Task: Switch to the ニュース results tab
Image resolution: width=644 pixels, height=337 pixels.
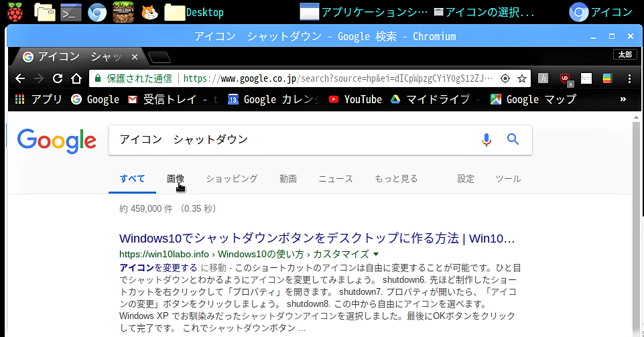Action: [x=336, y=179]
